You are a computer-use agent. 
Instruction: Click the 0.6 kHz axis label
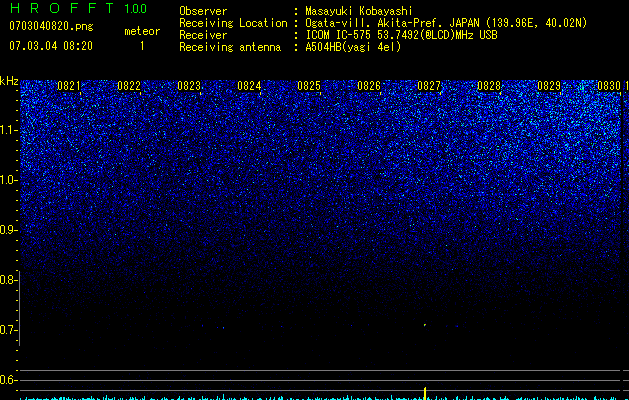click(x=9, y=380)
